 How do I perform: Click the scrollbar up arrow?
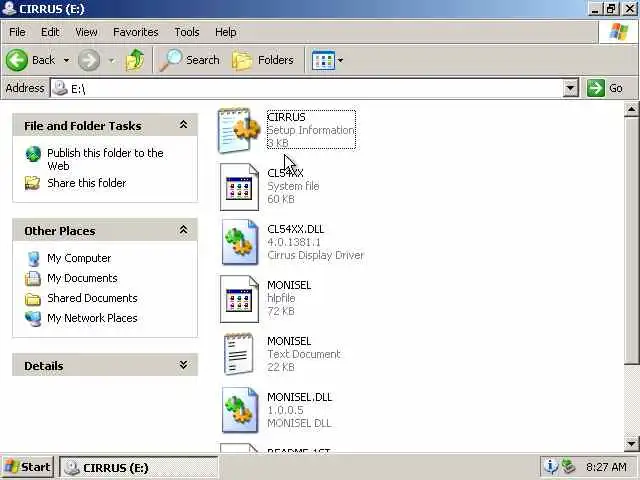tap(631, 109)
